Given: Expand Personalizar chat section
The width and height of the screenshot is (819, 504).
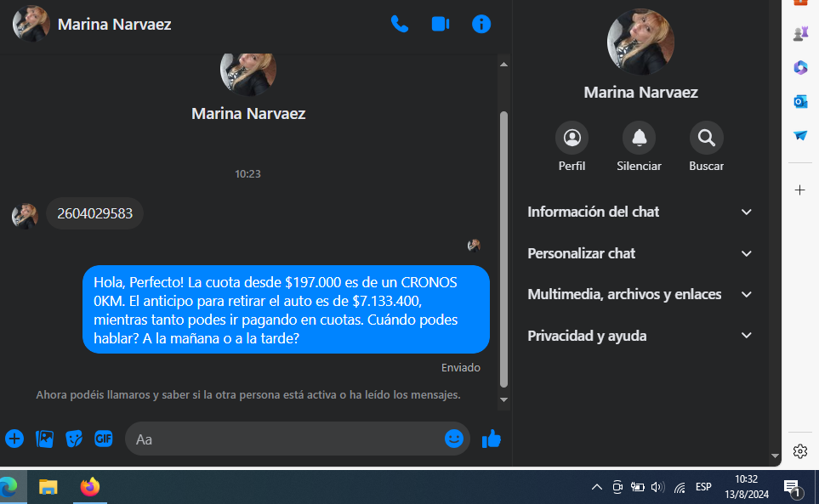Looking at the screenshot, I should tap(640, 253).
